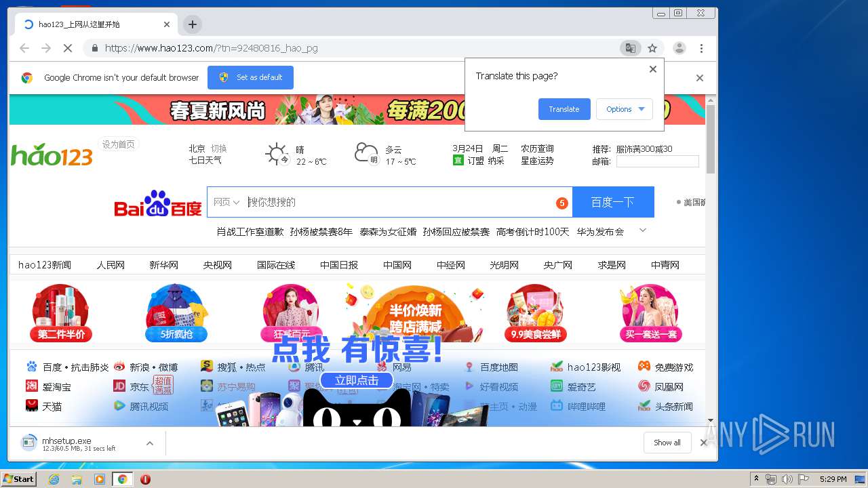Open 农历查询 link
This screenshot has height=488, width=868.
pyautogui.click(x=537, y=148)
